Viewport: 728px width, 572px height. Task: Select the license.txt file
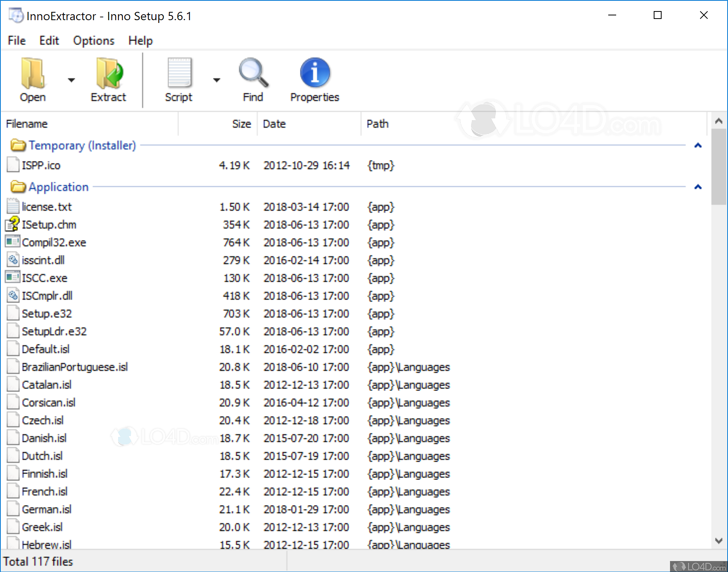pyautogui.click(x=47, y=206)
